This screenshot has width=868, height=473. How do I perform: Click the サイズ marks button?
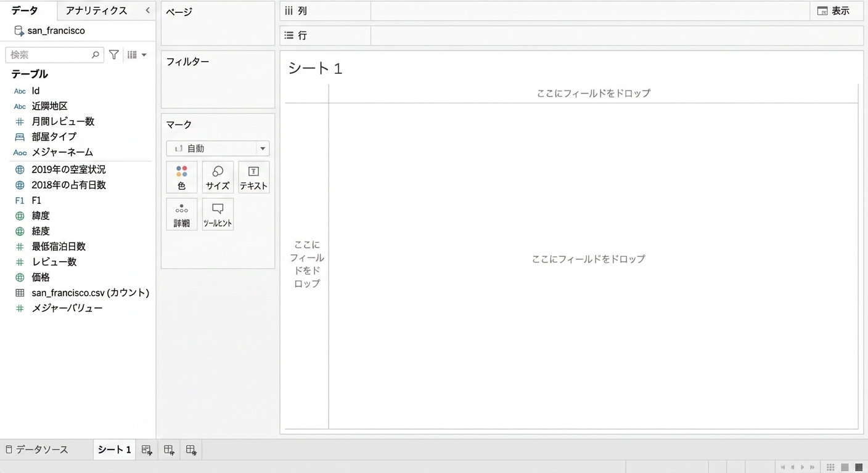[x=218, y=177]
